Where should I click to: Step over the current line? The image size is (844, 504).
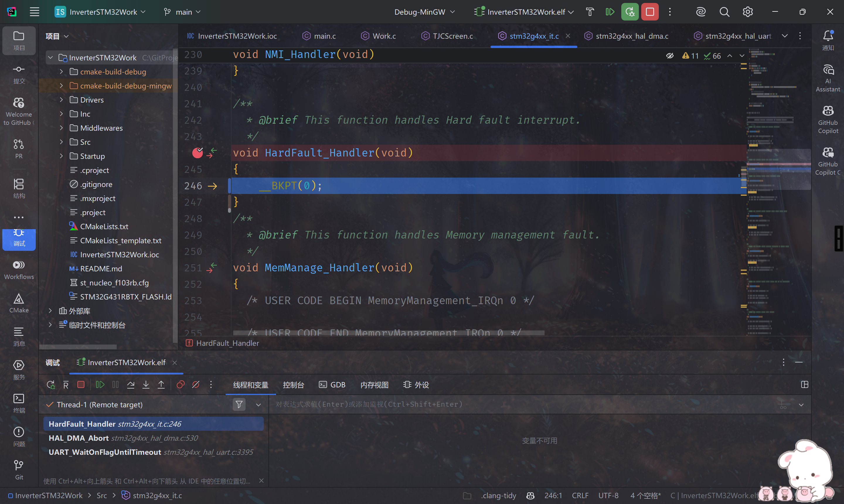[x=130, y=384]
